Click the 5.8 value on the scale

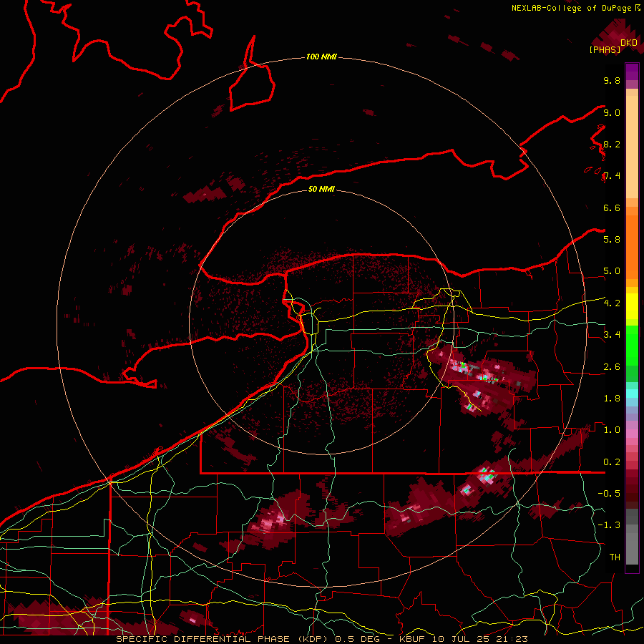point(612,240)
